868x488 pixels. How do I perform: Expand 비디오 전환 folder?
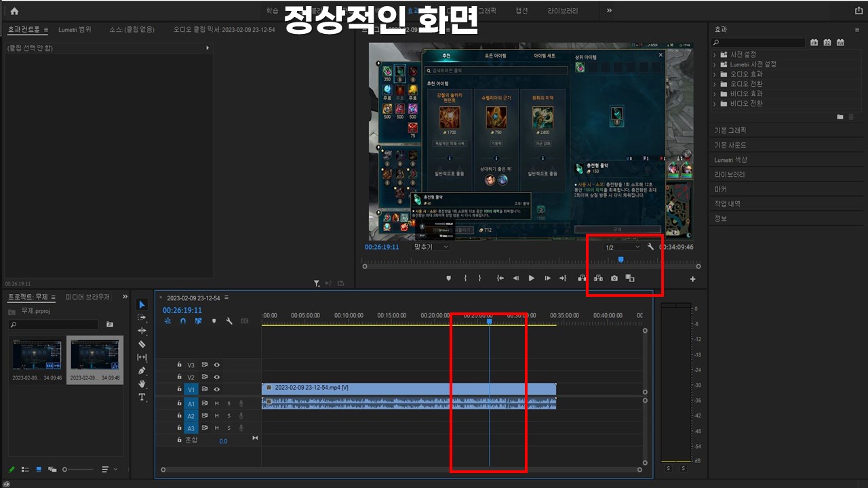[715, 104]
